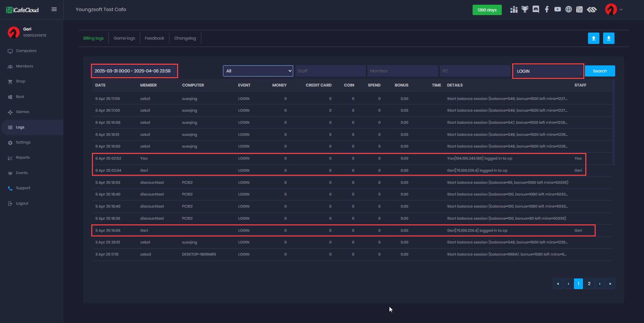Click the globe website icon
Viewport: 644px width, 323px height.
tap(569, 9)
